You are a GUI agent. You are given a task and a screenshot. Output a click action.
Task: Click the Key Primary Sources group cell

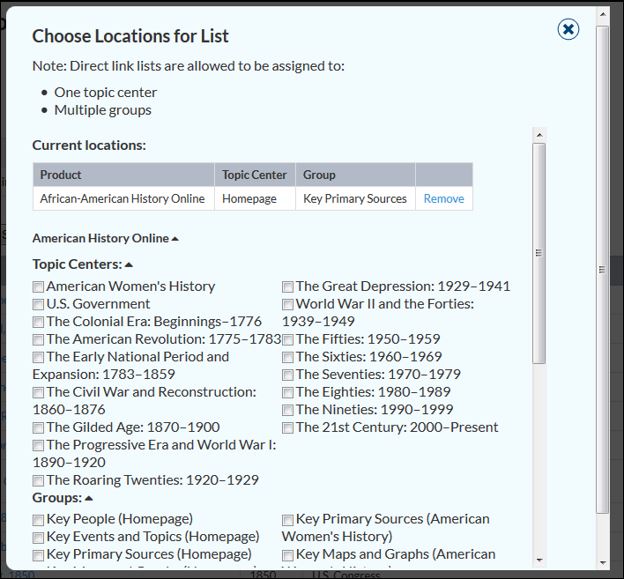pyautogui.click(x=355, y=199)
